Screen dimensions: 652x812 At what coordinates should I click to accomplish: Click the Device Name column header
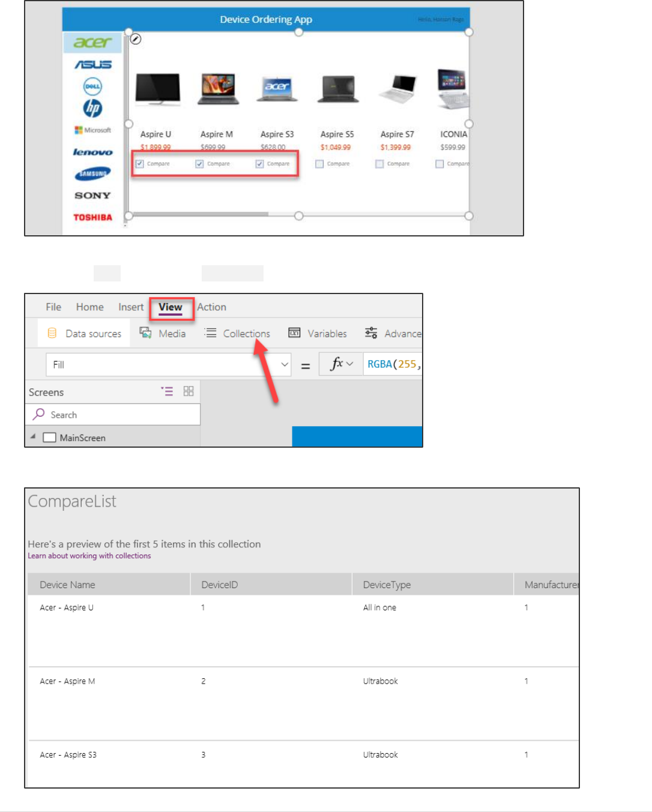109,585
